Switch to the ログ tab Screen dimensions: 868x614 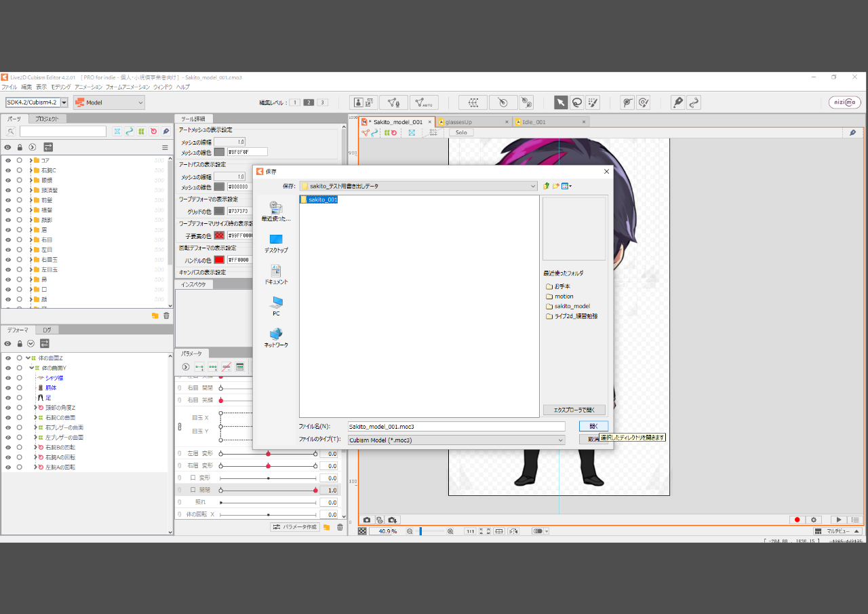47,330
